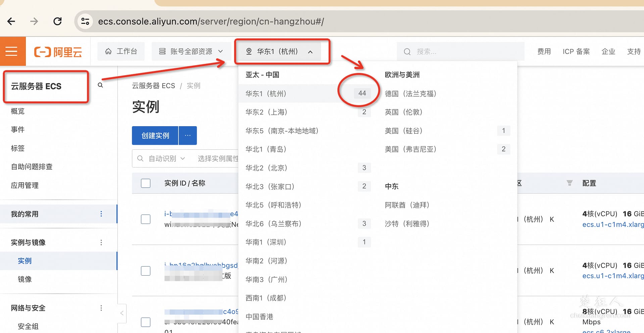Click the browser back arrow

[11, 21]
